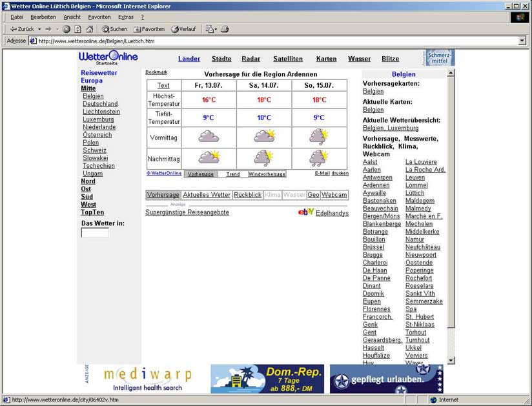Select the Windvorhersage tab
The height and width of the screenshot is (406, 532).
pos(267,174)
